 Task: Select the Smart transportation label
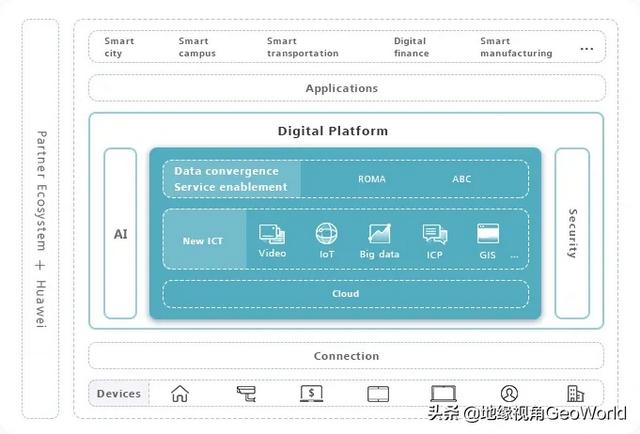tap(302, 47)
